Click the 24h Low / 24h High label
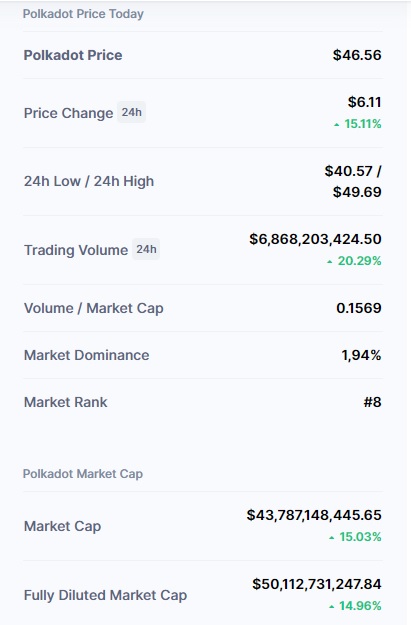Image resolution: width=411 pixels, height=625 pixels. (89, 181)
